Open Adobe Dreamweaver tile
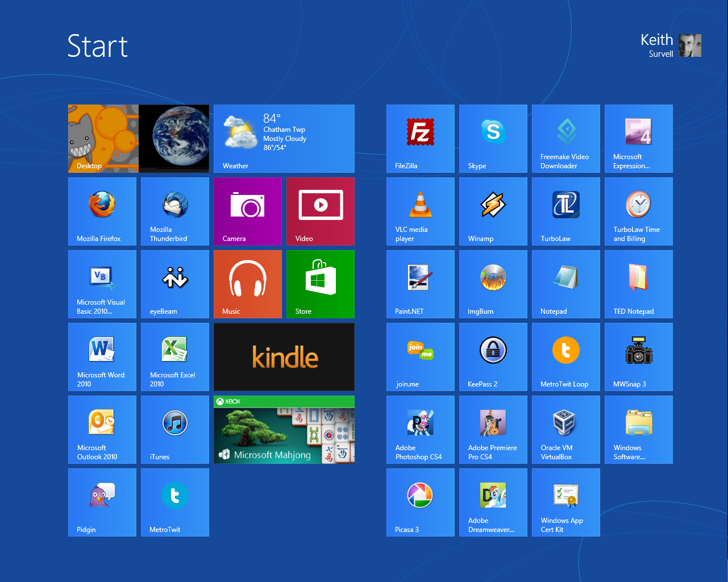 click(493, 502)
